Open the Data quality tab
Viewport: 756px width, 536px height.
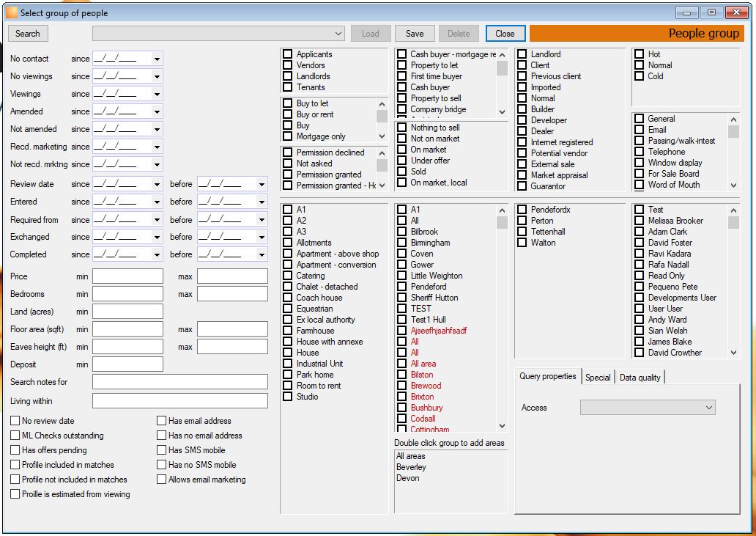coord(640,378)
